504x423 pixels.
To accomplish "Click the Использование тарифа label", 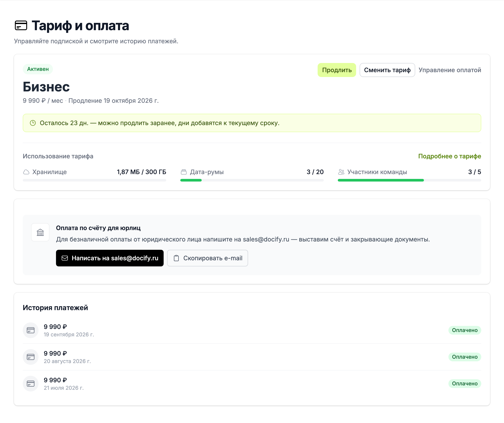I will click(58, 156).
